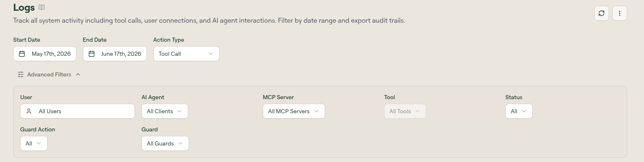Click the Start Date label

click(x=27, y=40)
